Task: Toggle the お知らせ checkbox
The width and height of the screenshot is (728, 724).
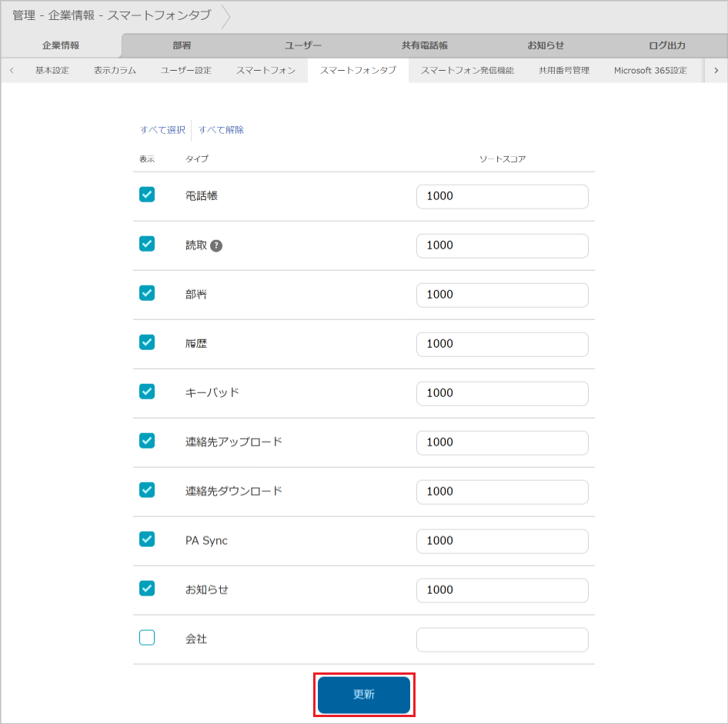Action: pos(146,588)
